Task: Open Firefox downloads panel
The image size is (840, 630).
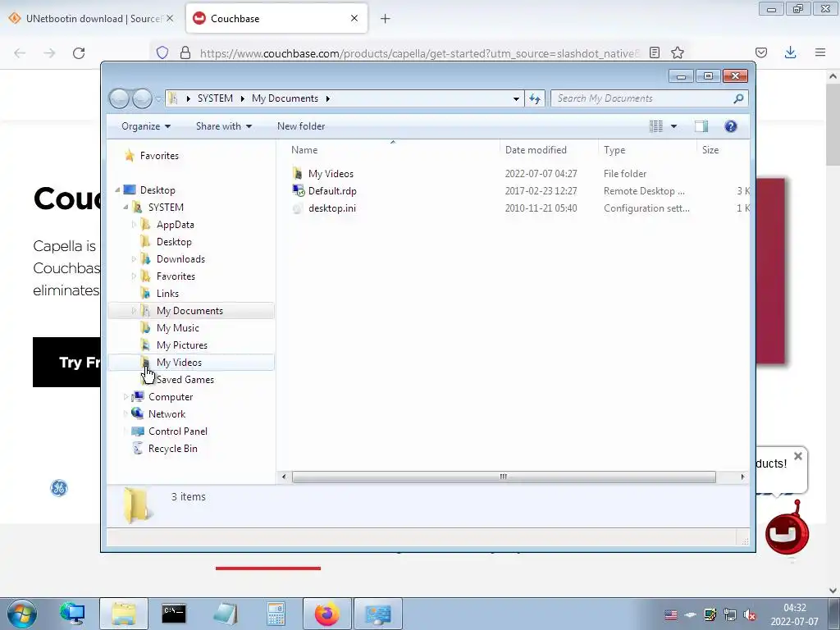Action: pyautogui.click(x=790, y=52)
